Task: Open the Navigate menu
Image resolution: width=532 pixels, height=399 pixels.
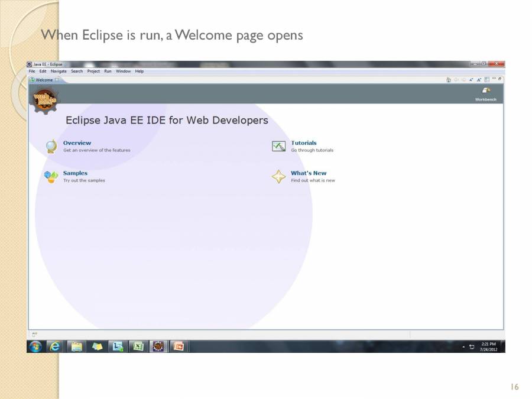Action: [x=59, y=72]
